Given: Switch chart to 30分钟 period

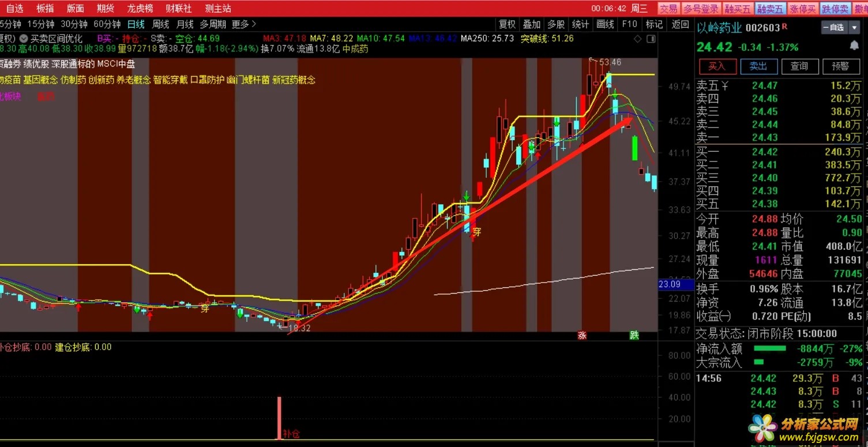Looking at the screenshot, I should 74,24.
